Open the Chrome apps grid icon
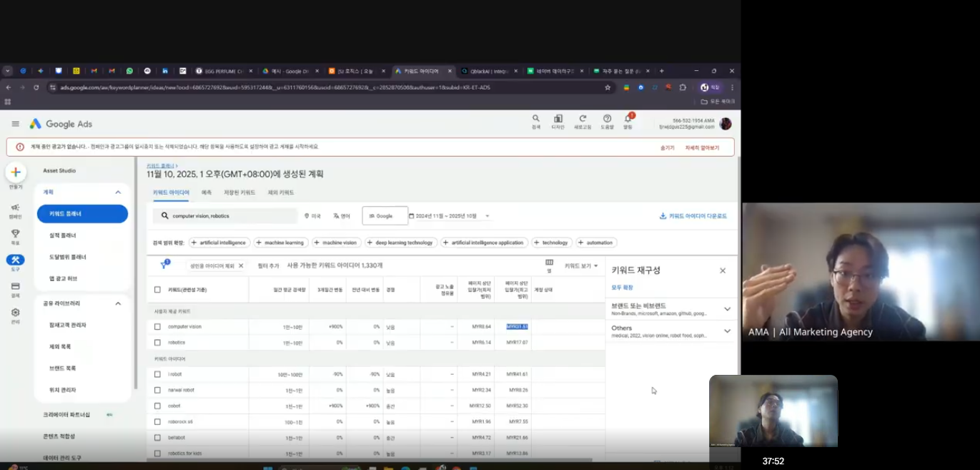 pos(8,102)
